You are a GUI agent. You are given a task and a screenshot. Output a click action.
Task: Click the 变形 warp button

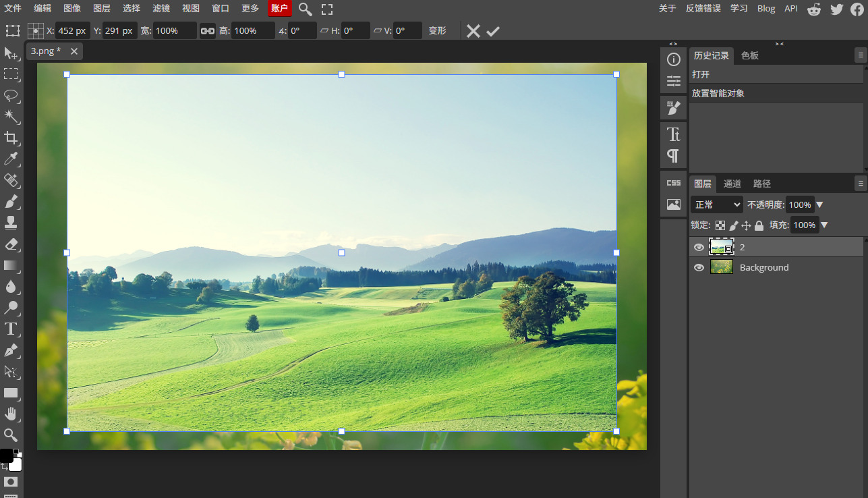tap(438, 31)
